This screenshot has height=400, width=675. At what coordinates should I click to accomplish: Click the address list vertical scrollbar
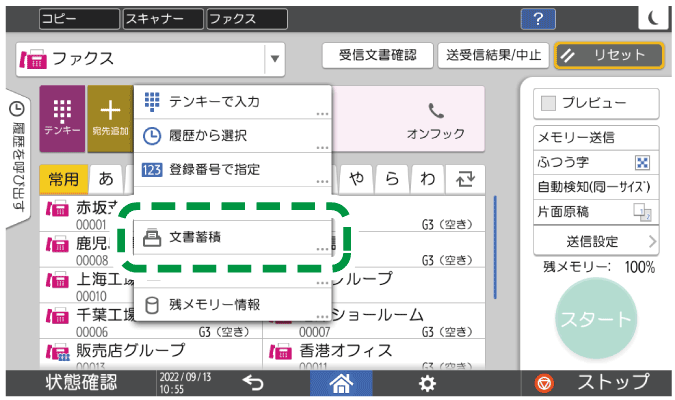pyautogui.click(x=495, y=248)
